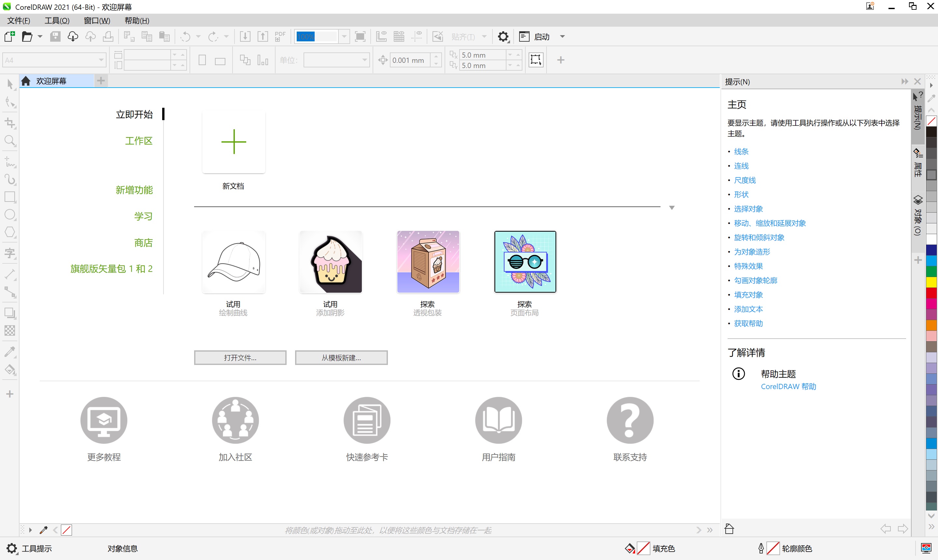Open the 绘制曲线 cap thumbnail
The image size is (938, 560).
pos(234,262)
